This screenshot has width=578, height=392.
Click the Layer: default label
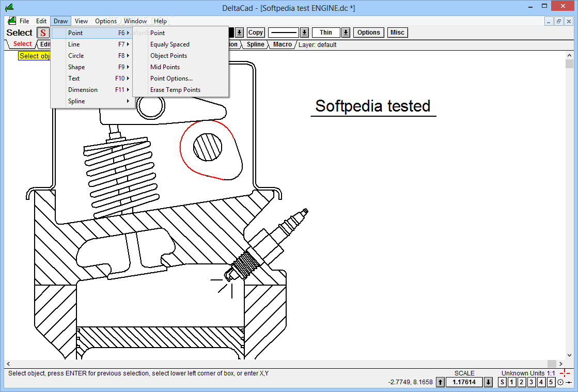(x=317, y=44)
